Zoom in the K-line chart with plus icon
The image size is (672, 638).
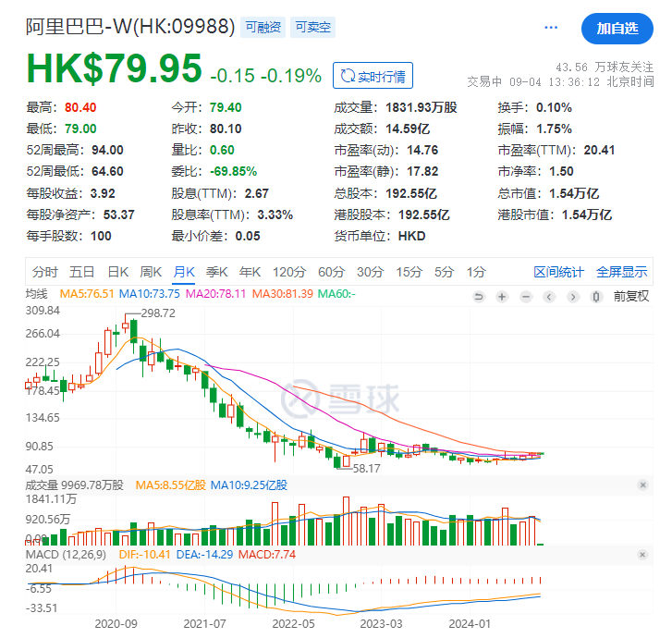[502, 297]
